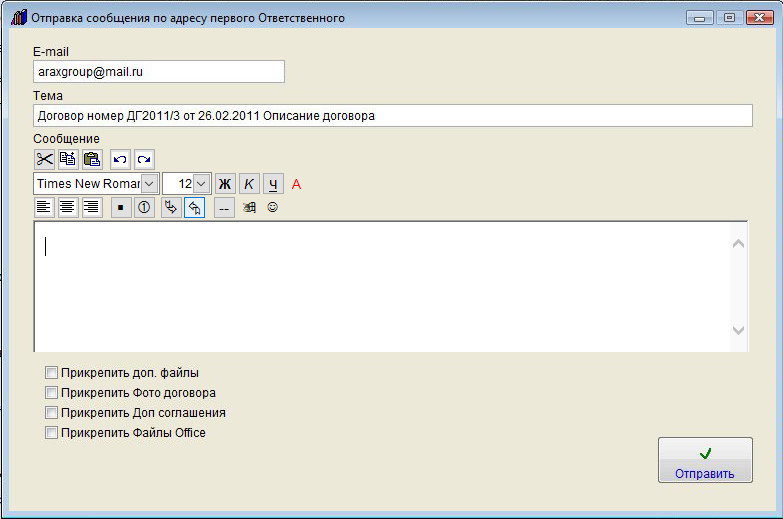Close the message sending window
This screenshot has height=519, width=783.
click(x=760, y=18)
